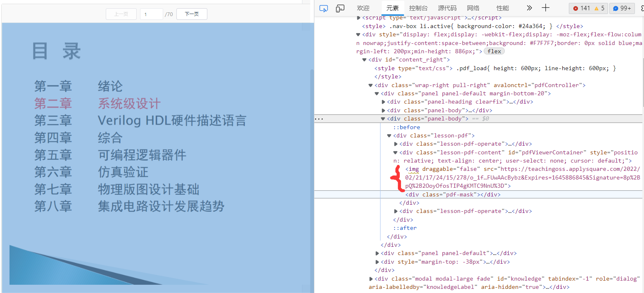
Task: Select the ::after pseudo element
Action: pos(405,228)
